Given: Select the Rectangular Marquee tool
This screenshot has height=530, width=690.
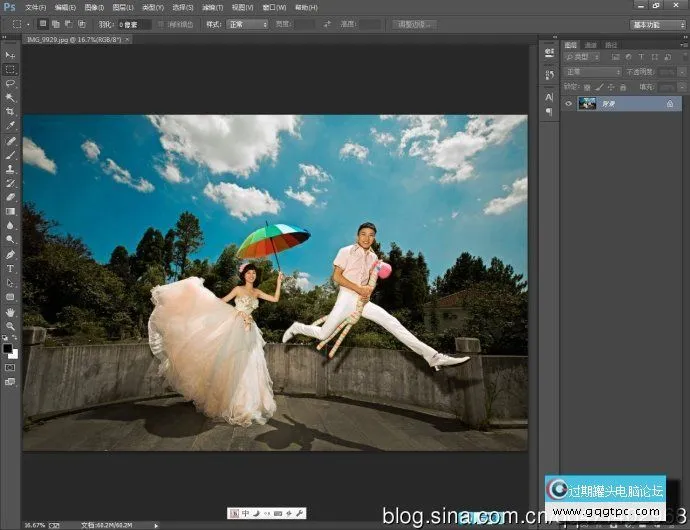Looking at the screenshot, I should [11, 69].
